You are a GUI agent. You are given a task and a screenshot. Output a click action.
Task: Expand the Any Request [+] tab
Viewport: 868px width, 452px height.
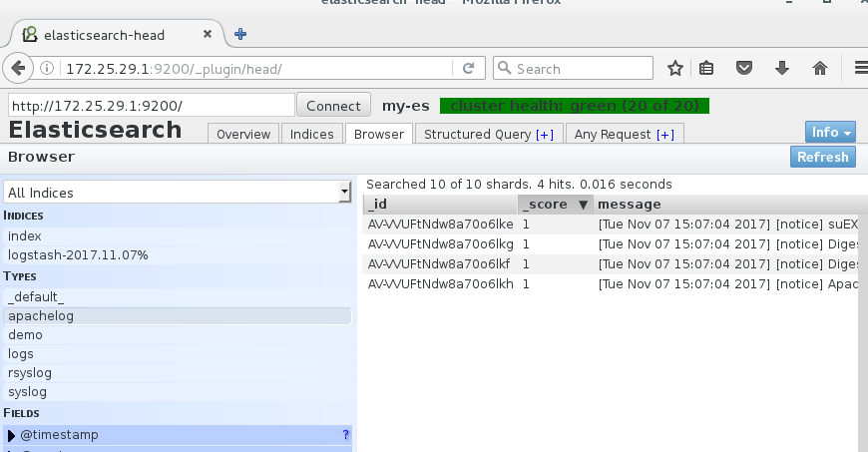point(624,134)
